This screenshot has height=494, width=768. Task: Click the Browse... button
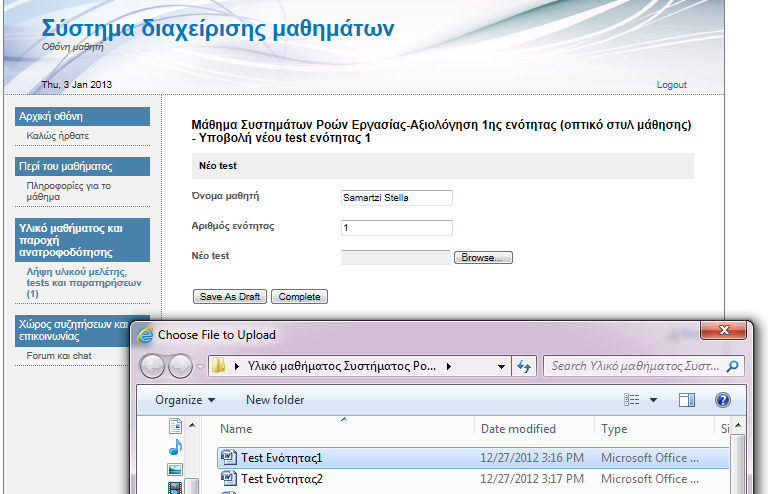tap(483, 258)
